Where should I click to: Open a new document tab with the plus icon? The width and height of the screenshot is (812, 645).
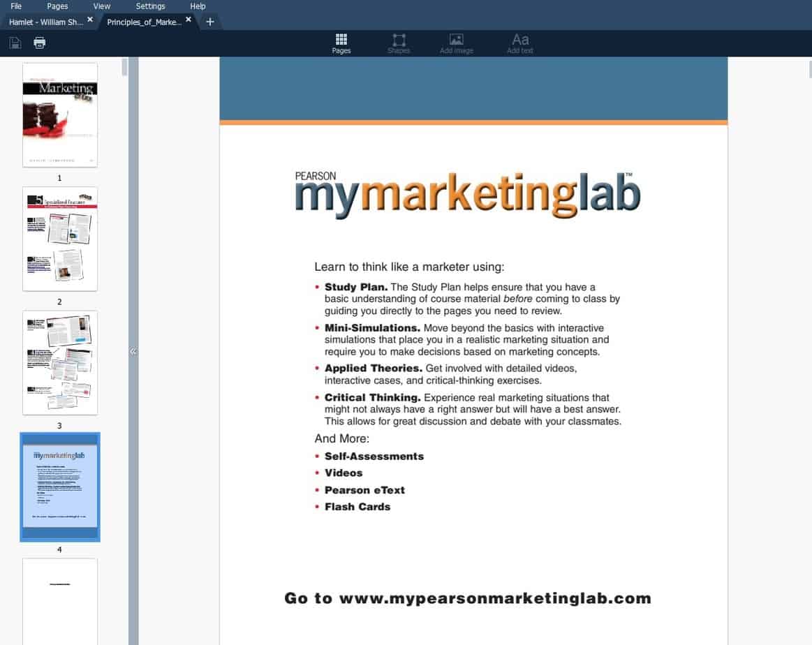(209, 22)
